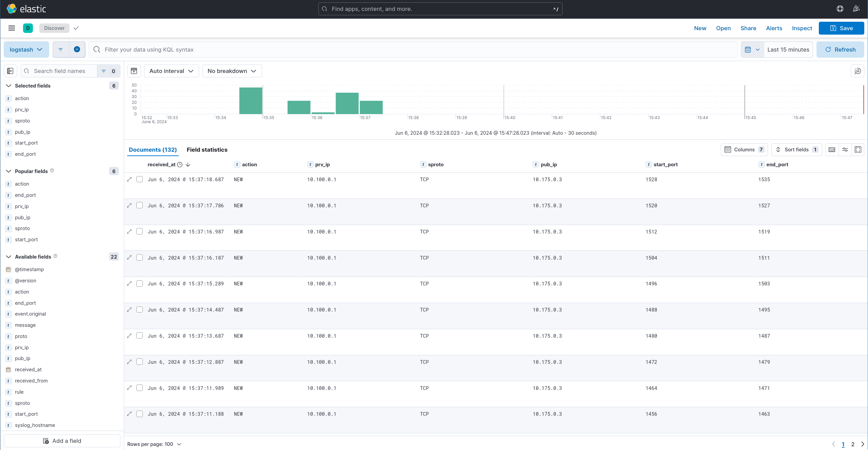Open display options sliders icon
Image resolution: width=868 pixels, height=450 pixels.
(845, 150)
